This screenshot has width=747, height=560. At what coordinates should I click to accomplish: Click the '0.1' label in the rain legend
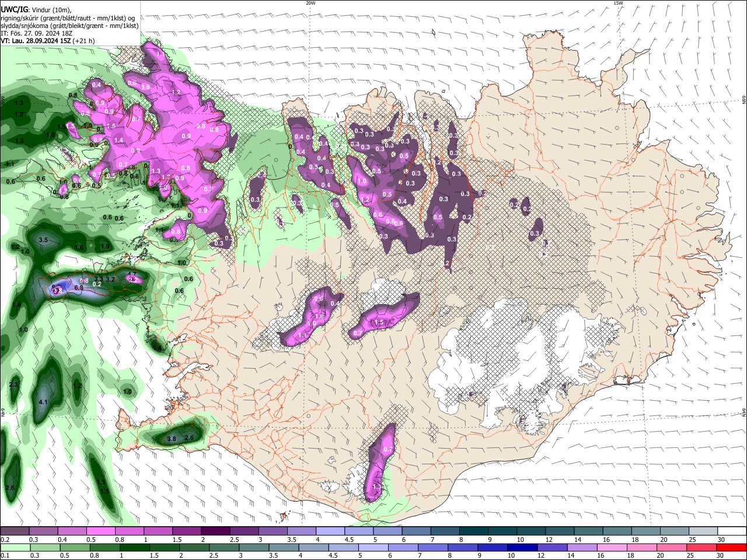(x=5, y=556)
